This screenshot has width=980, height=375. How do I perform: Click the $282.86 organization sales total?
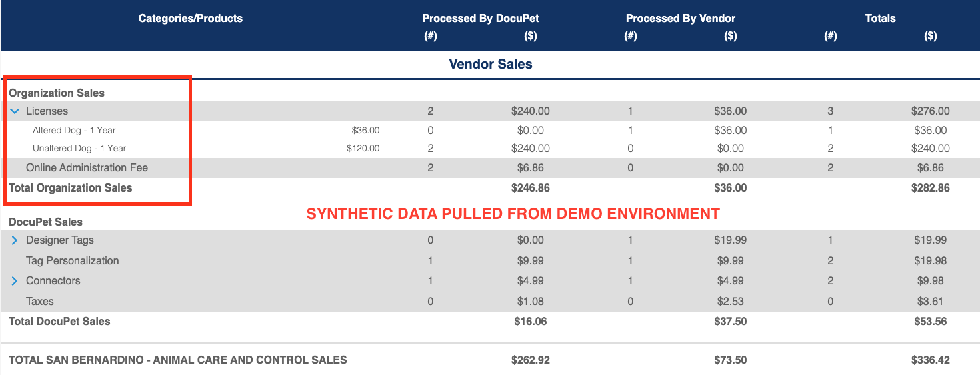[931, 188]
